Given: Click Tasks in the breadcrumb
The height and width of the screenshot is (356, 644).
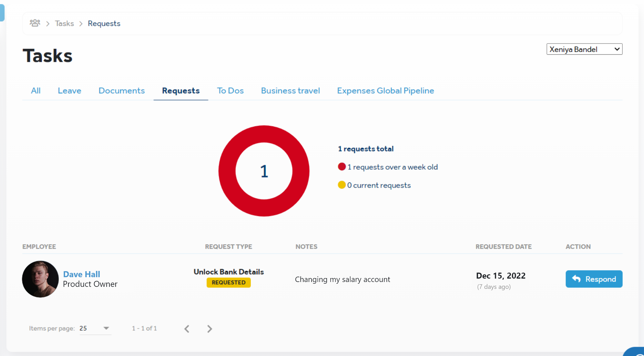Looking at the screenshot, I should tap(65, 23).
